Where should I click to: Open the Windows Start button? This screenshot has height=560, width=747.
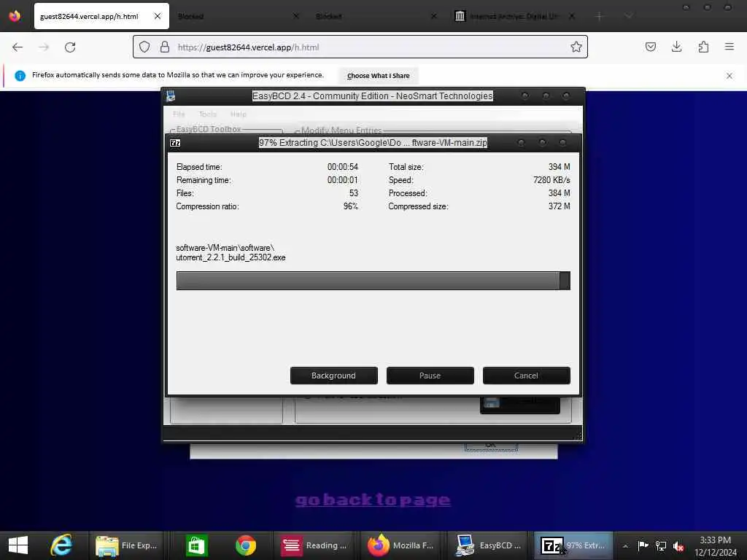(x=18, y=545)
